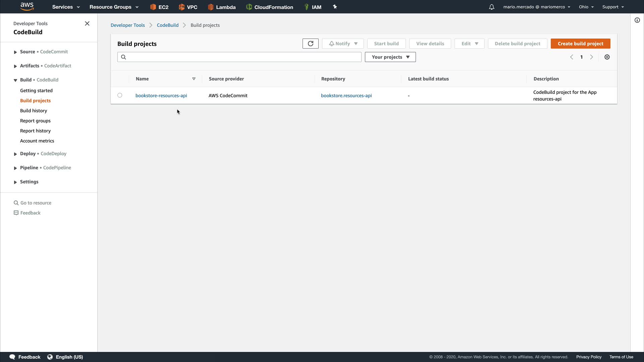Open the info panel icon
Image resolution: width=644 pixels, height=362 pixels.
637,20
